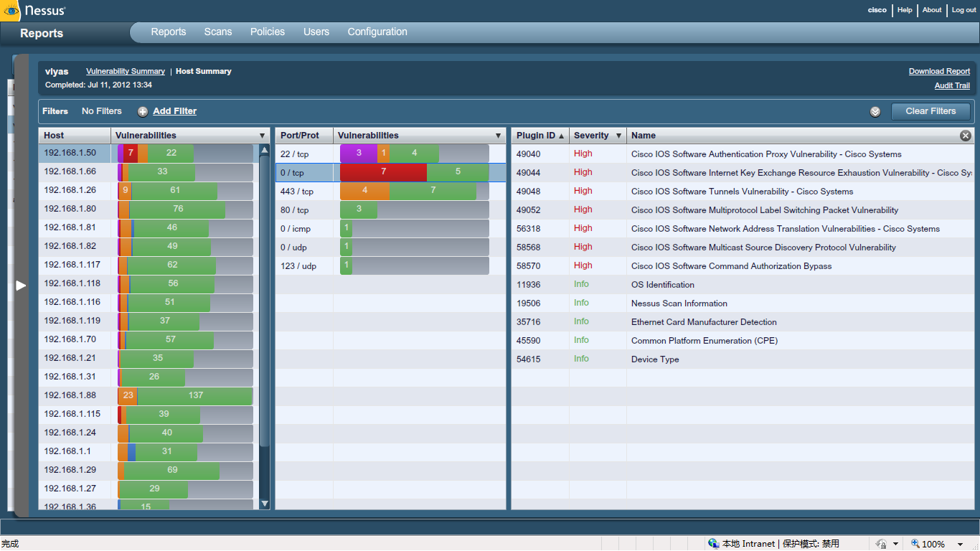Switch to the Scans tab

(218, 32)
